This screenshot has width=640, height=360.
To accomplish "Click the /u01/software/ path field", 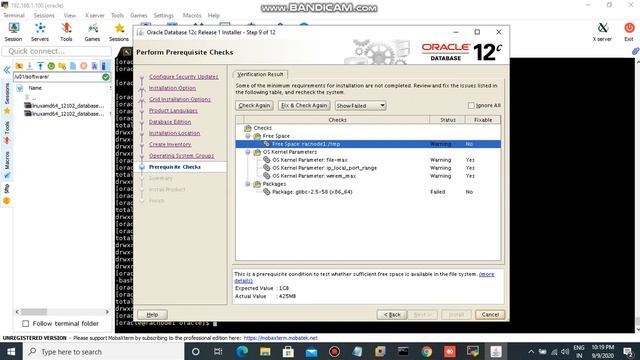I will 58,77.
